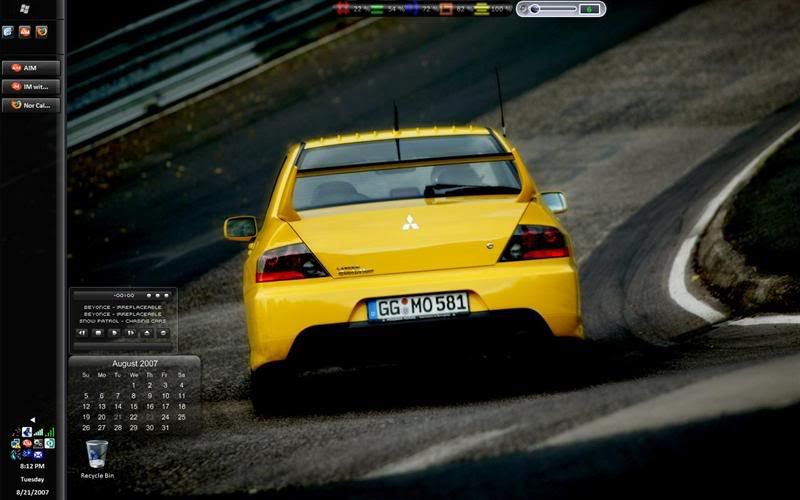Select August 1 on the calendar
Viewport: 800px width, 500px height.
(x=134, y=385)
